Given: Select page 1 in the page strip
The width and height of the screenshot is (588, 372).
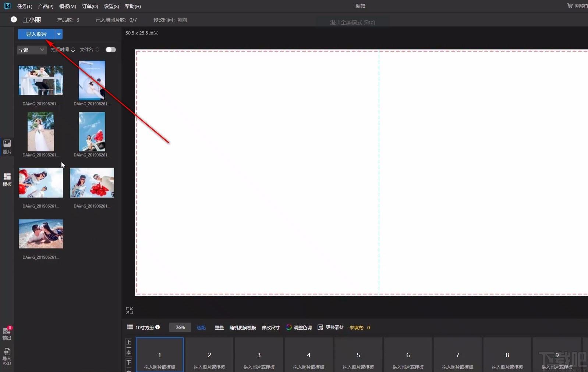Looking at the screenshot, I should point(160,355).
